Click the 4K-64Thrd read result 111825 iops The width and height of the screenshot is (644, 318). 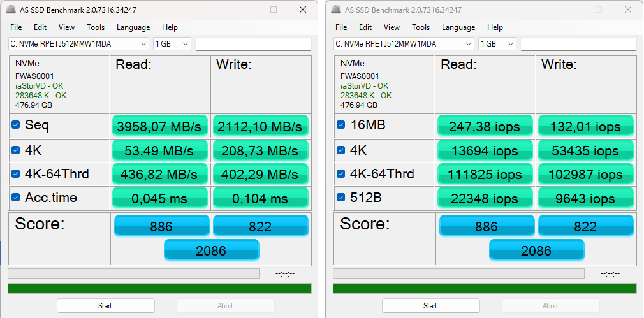pyautogui.click(x=485, y=174)
